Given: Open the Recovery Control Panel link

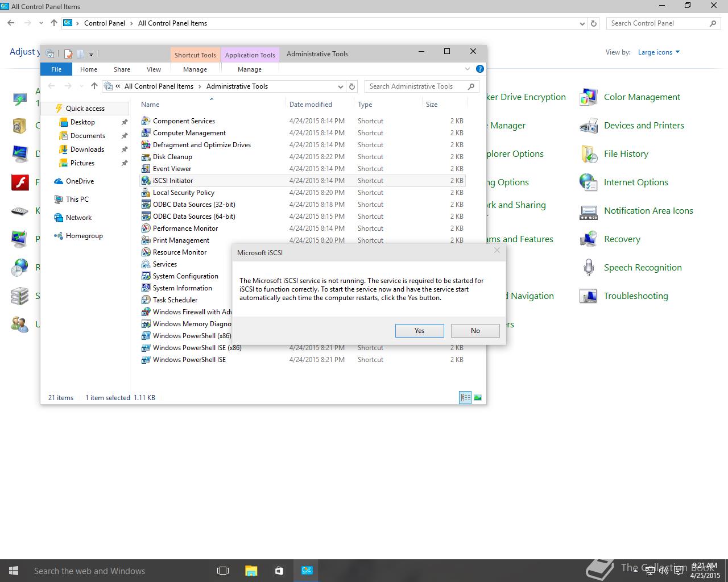Looking at the screenshot, I should 622,239.
